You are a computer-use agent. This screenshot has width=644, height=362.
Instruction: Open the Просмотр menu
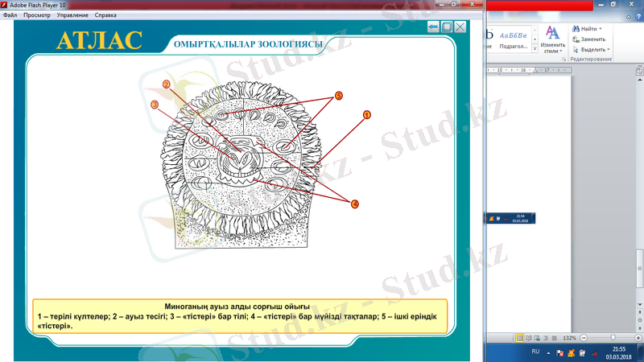[36, 15]
